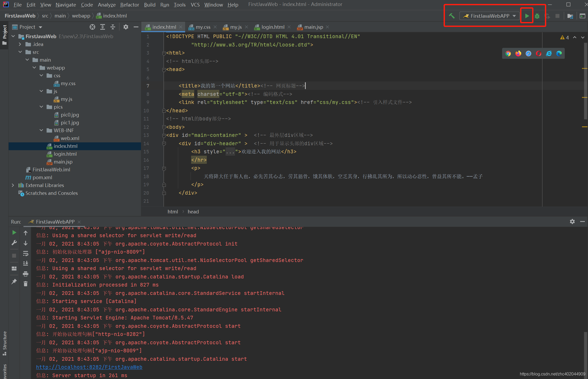
Task: Go to previous highlighted error arrow
Action: click(575, 38)
